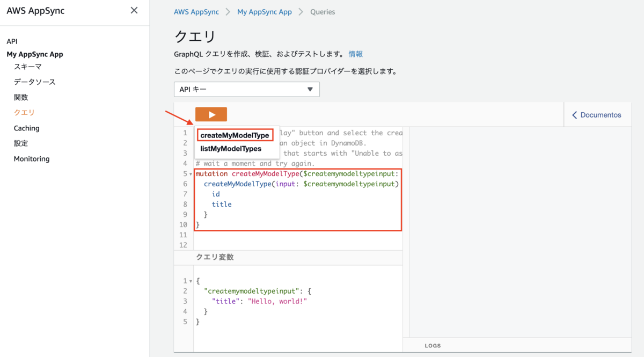Click the 情報 info link
The height and width of the screenshot is (357, 644).
pos(356,54)
